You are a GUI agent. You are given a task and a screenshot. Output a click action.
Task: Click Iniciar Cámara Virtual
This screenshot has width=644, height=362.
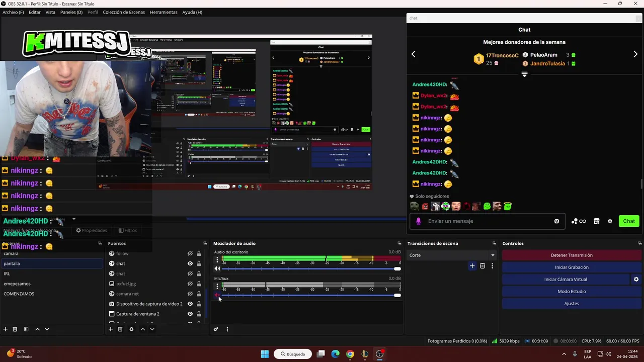[x=566, y=280]
